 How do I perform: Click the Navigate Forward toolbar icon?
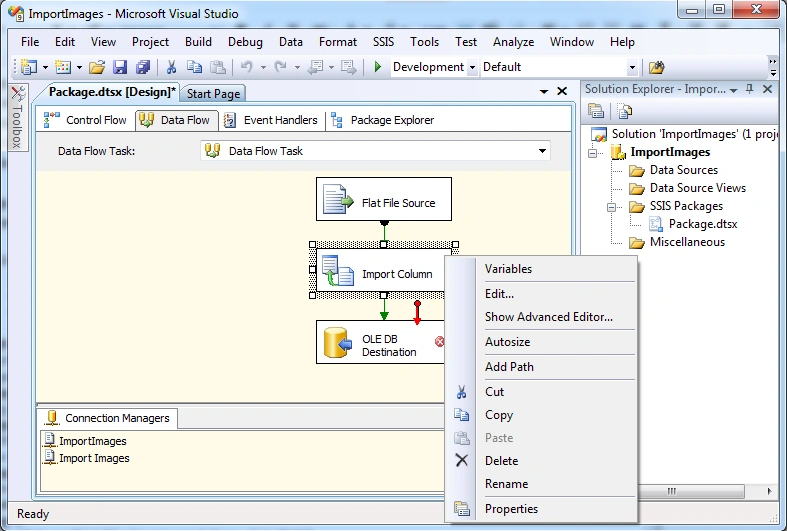coord(348,67)
